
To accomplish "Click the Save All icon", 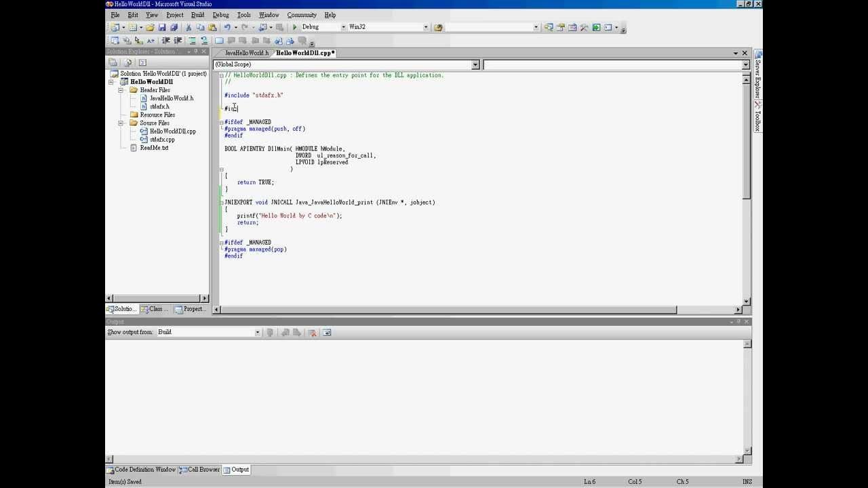I will (x=174, y=27).
